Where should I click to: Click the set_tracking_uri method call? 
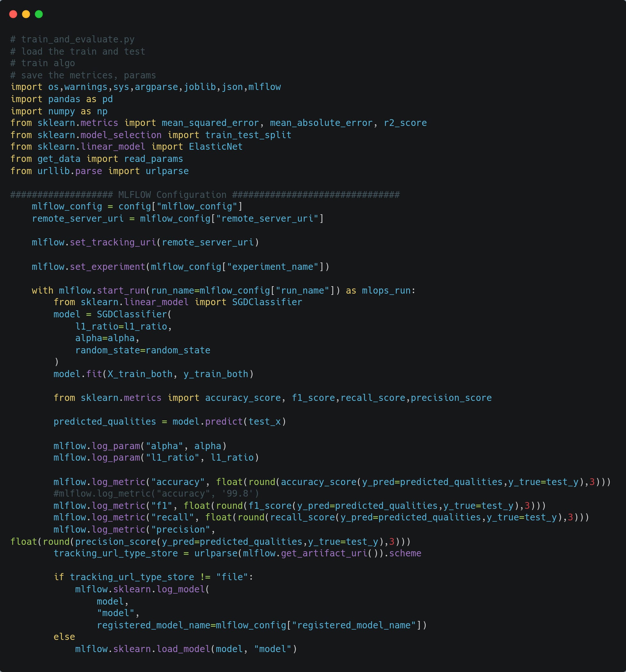point(113,243)
